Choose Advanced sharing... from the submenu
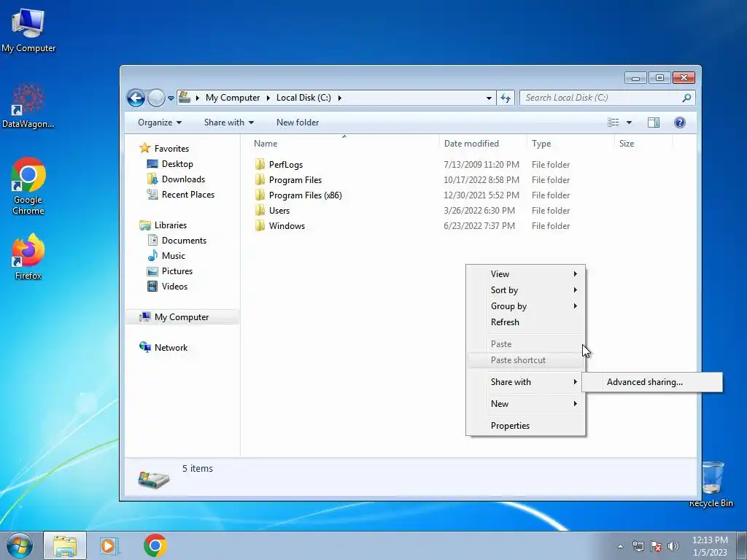Image resolution: width=747 pixels, height=560 pixels. 651,382
